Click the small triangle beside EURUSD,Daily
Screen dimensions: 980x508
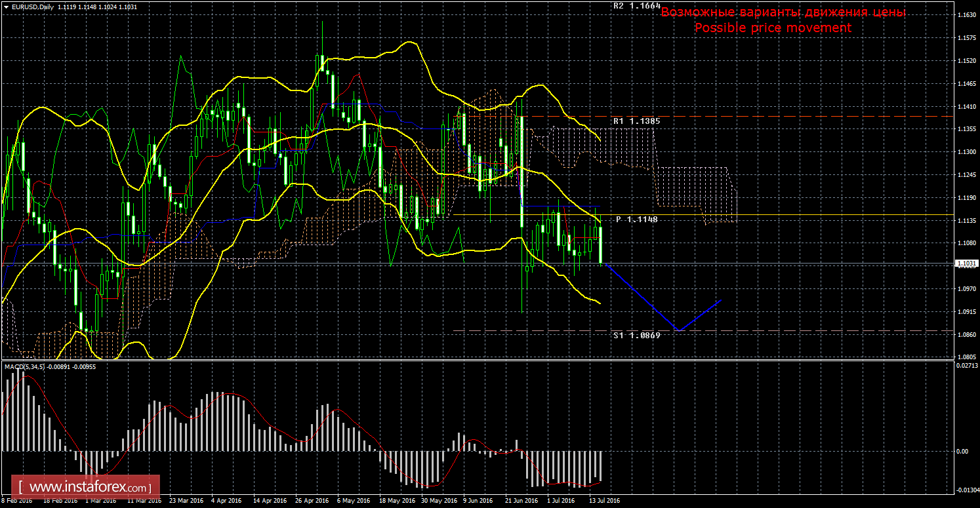pos(6,7)
